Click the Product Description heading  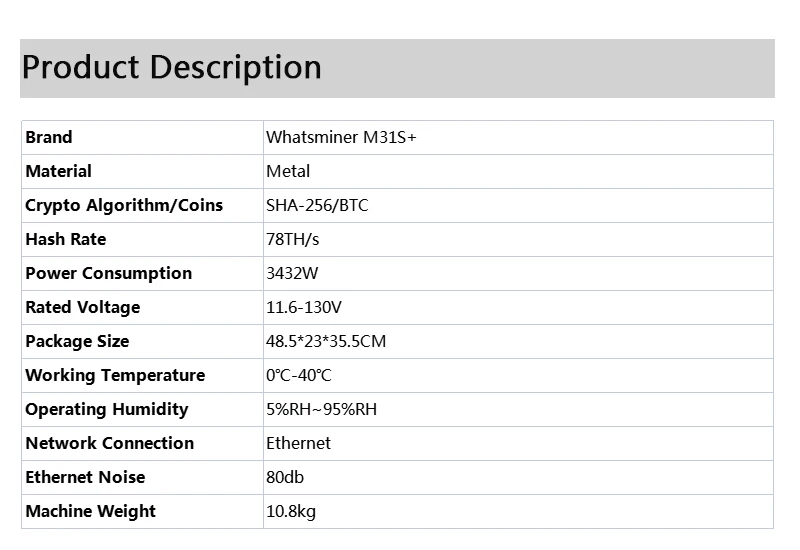(x=171, y=68)
